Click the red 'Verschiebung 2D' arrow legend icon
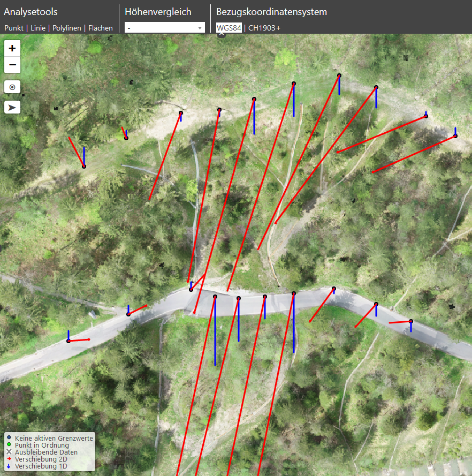The width and height of the screenshot is (472, 476). (9, 459)
